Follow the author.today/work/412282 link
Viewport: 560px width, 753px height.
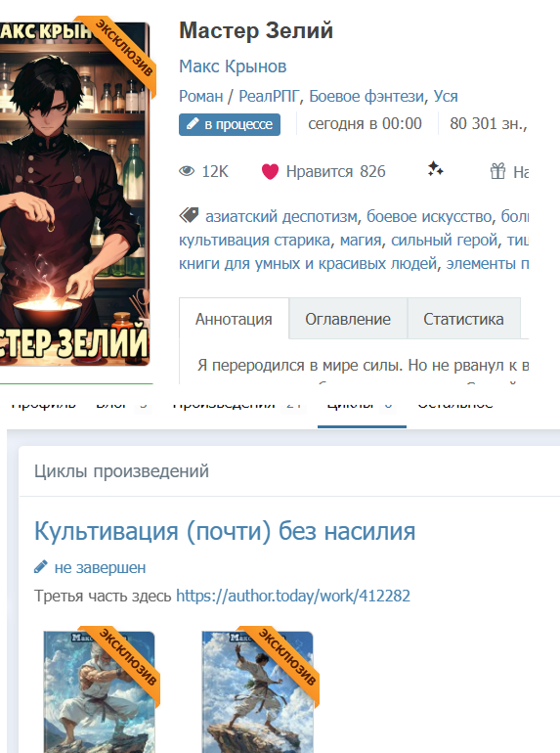(293, 596)
